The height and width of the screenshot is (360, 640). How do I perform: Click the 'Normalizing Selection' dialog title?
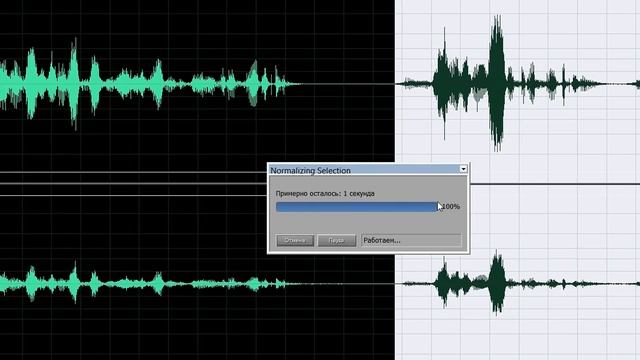pos(310,171)
